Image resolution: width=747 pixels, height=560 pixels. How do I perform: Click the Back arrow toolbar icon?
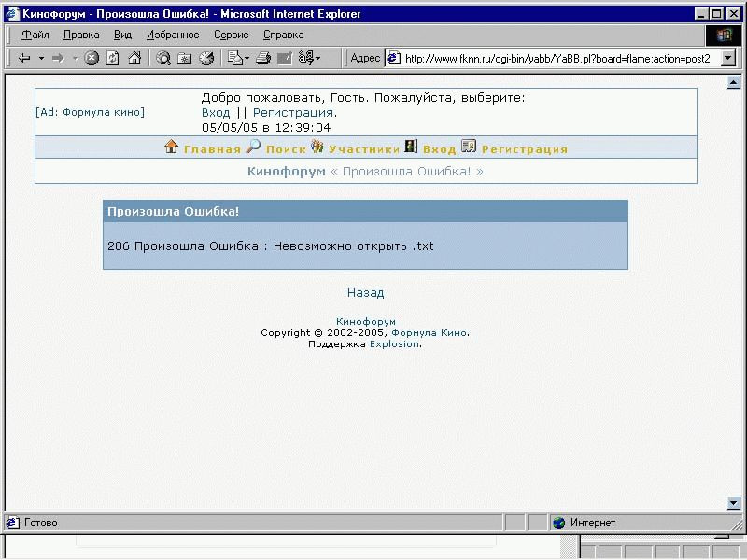24,59
